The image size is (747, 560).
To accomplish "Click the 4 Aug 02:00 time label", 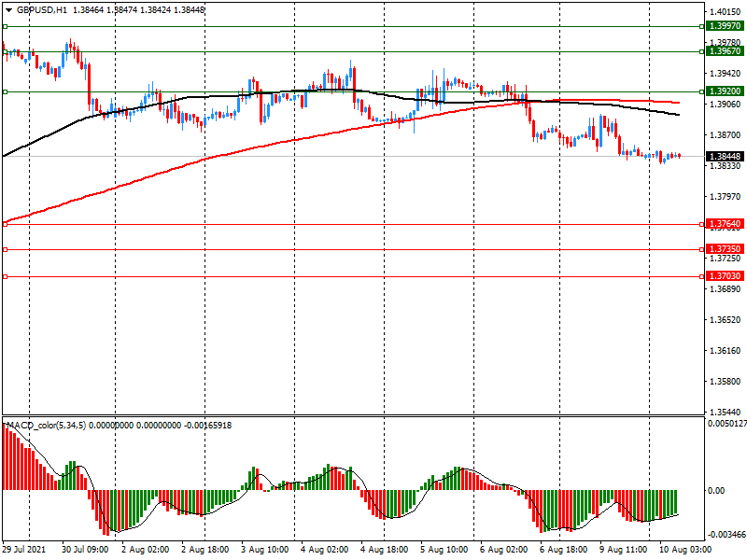I will click(x=324, y=550).
